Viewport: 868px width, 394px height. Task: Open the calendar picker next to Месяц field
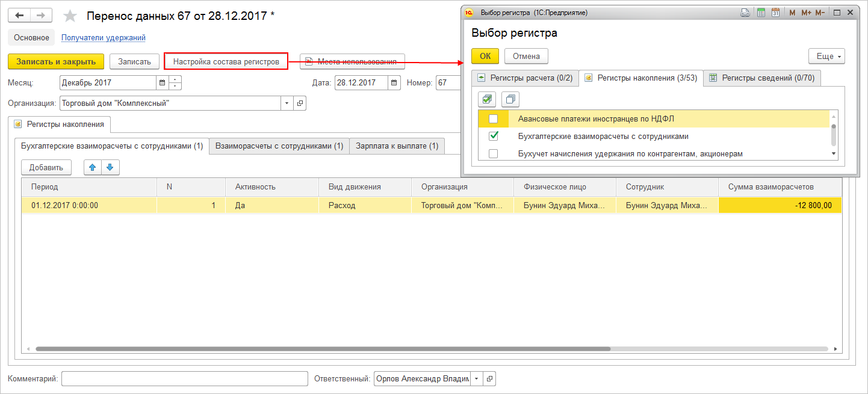[x=161, y=82]
